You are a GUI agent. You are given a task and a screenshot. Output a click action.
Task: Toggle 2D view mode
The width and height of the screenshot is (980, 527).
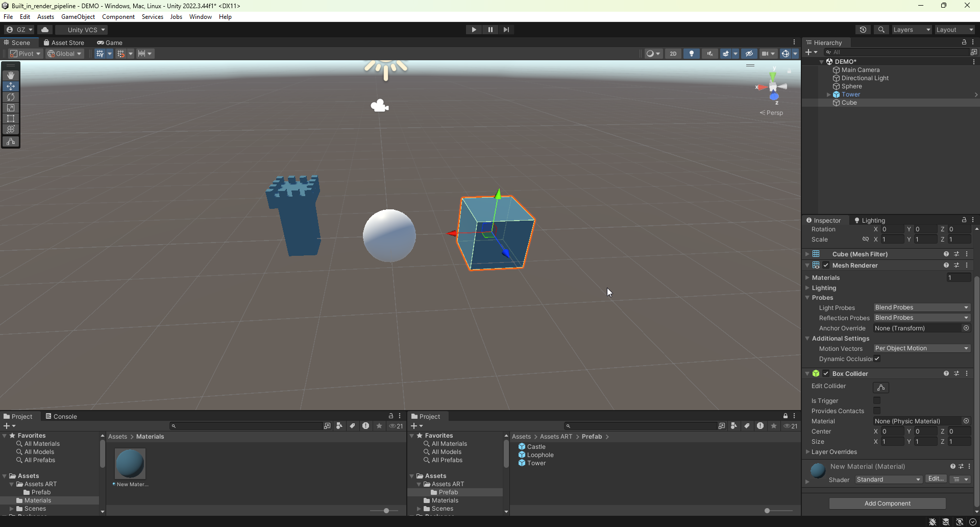point(673,54)
